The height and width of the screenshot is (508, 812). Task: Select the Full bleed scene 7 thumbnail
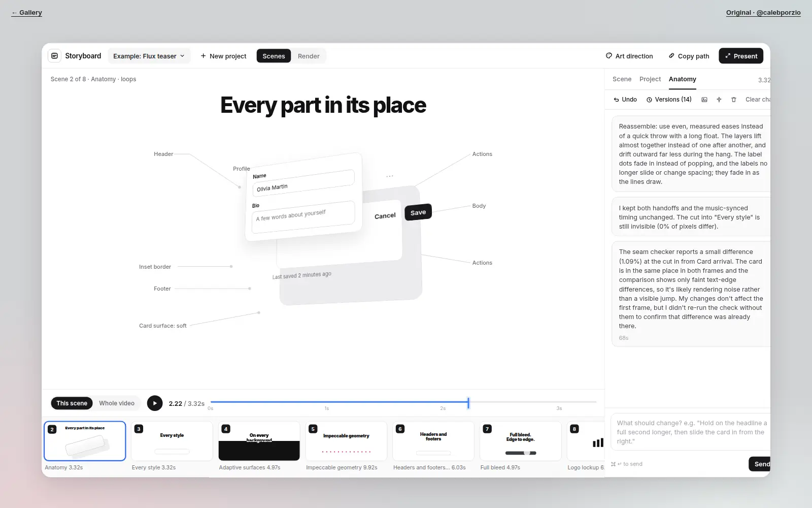[521, 441]
